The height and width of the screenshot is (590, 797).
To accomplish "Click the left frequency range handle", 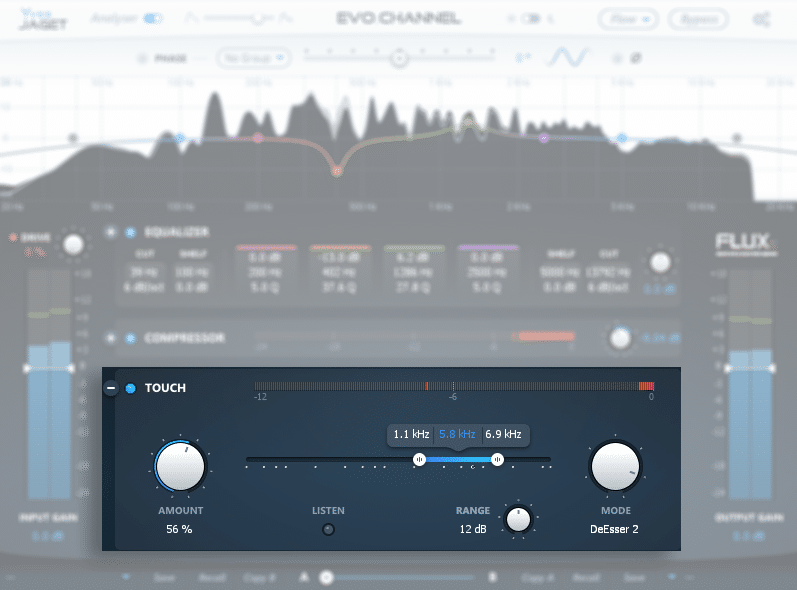I will 419,459.
